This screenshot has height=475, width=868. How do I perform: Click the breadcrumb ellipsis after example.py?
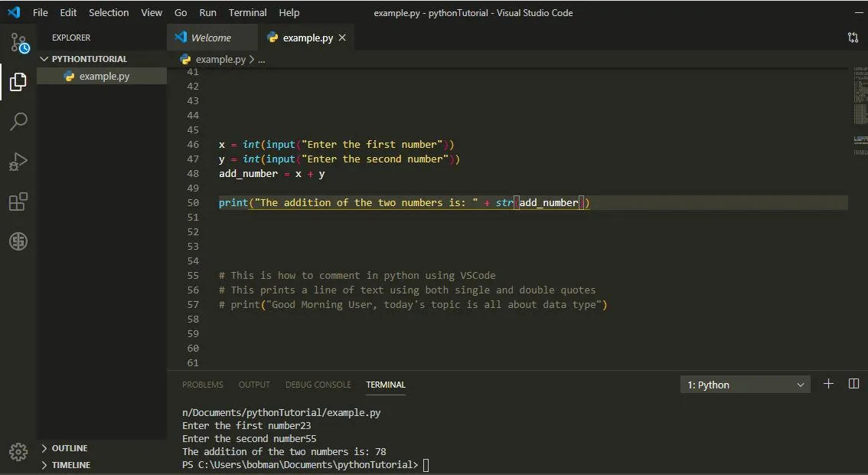point(261,59)
